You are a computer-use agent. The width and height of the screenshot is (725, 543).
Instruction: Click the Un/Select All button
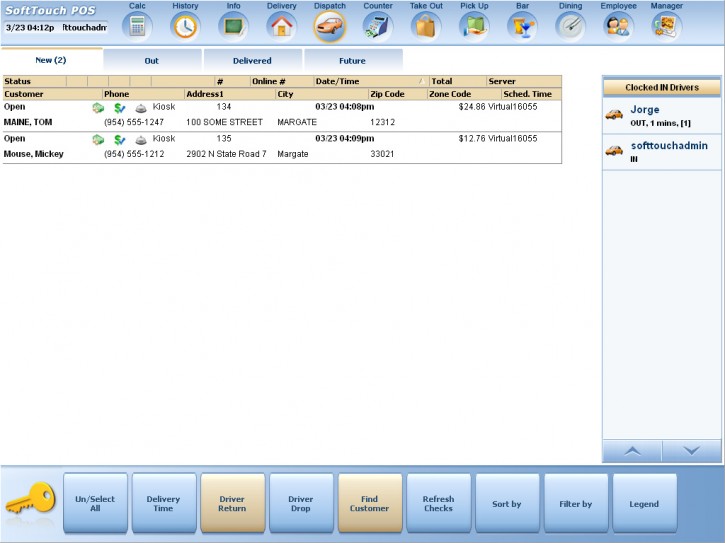coord(95,503)
